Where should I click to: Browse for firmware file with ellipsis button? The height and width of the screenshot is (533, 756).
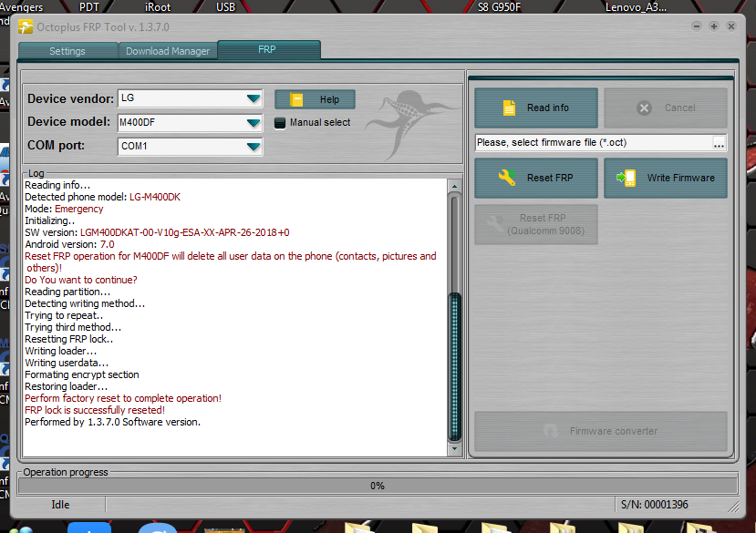[719, 143]
